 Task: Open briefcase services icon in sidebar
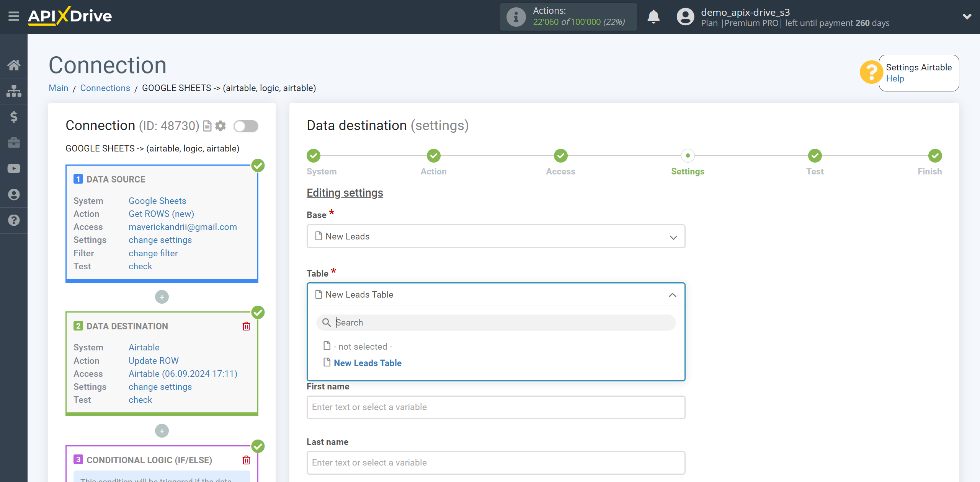point(14,143)
